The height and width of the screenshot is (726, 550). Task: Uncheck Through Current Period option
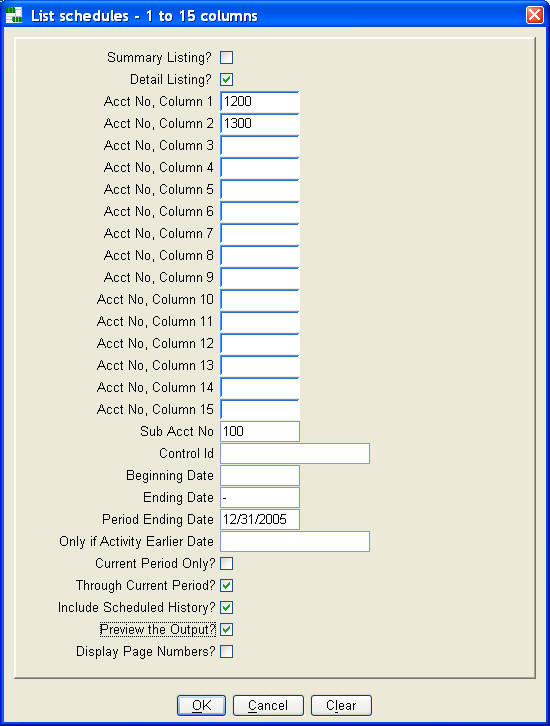[226, 586]
